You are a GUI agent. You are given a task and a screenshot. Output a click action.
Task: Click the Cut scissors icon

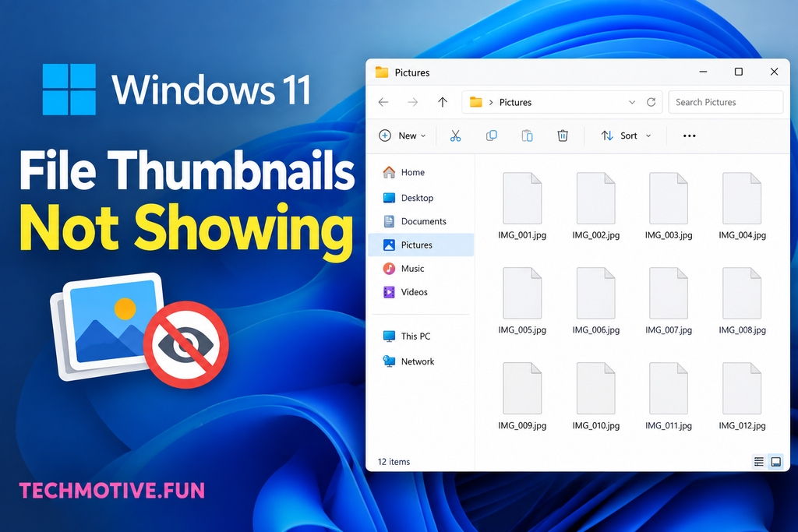pyautogui.click(x=455, y=136)
